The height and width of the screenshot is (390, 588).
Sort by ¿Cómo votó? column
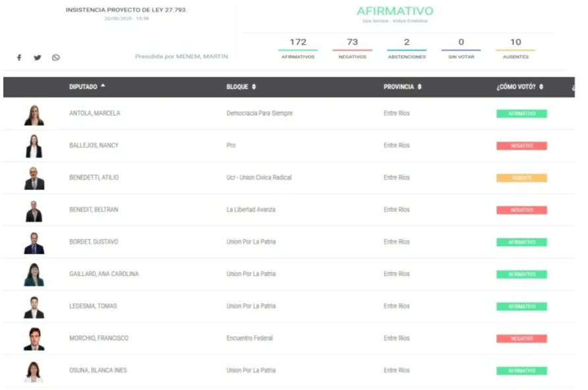coord(519,87)
